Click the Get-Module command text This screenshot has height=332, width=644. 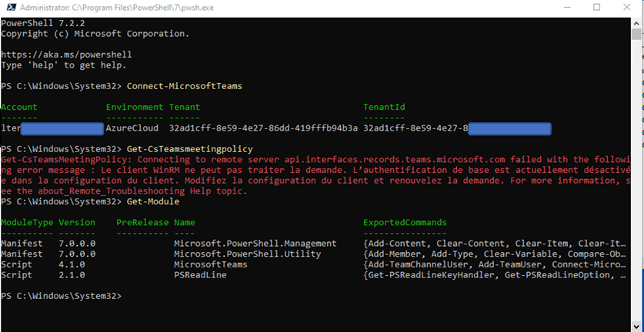coord(152,201)
